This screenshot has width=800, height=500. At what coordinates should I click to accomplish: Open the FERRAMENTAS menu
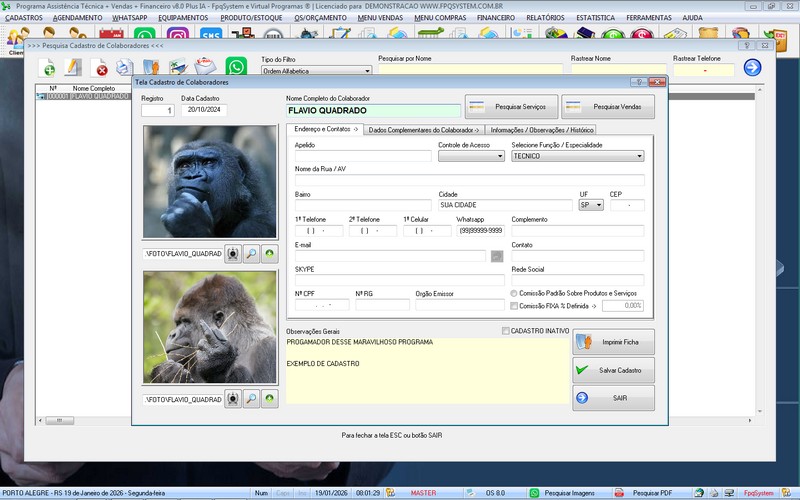649,17
